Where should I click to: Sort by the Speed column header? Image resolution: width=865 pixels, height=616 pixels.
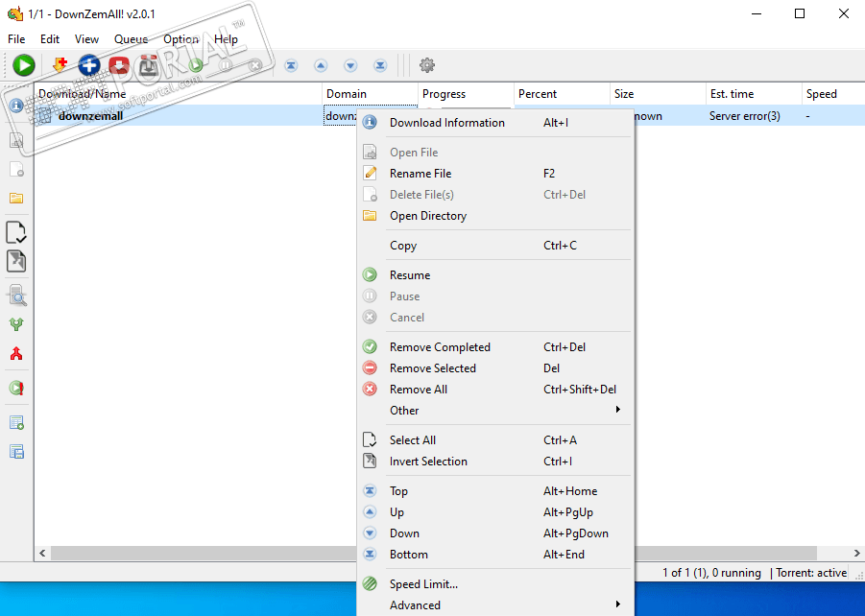click(833, 94)
